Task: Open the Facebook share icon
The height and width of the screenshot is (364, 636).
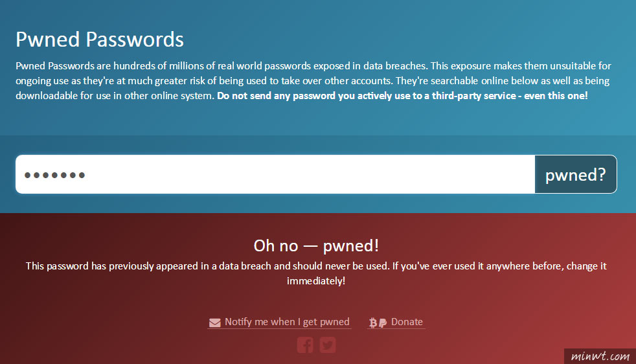Action: pos(305,345)
